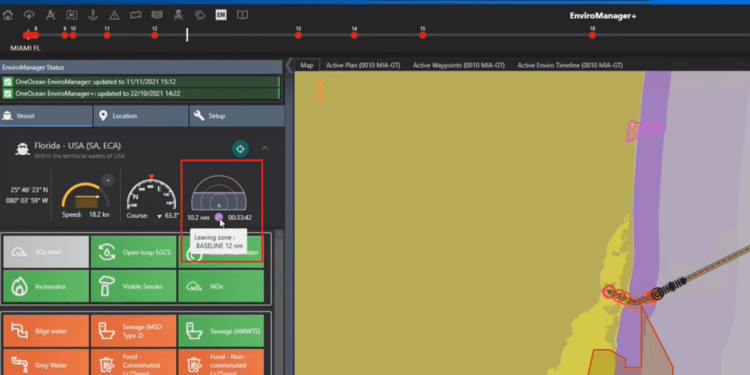Click the OneOcean EnviroManager status checkbox
Image resolution: width=750 pixels, height=375 pixels.
[8, 82]
